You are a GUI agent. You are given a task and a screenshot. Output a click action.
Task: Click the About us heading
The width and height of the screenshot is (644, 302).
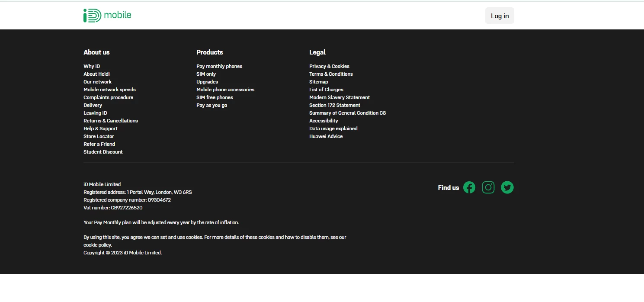(x=96, y=52)
